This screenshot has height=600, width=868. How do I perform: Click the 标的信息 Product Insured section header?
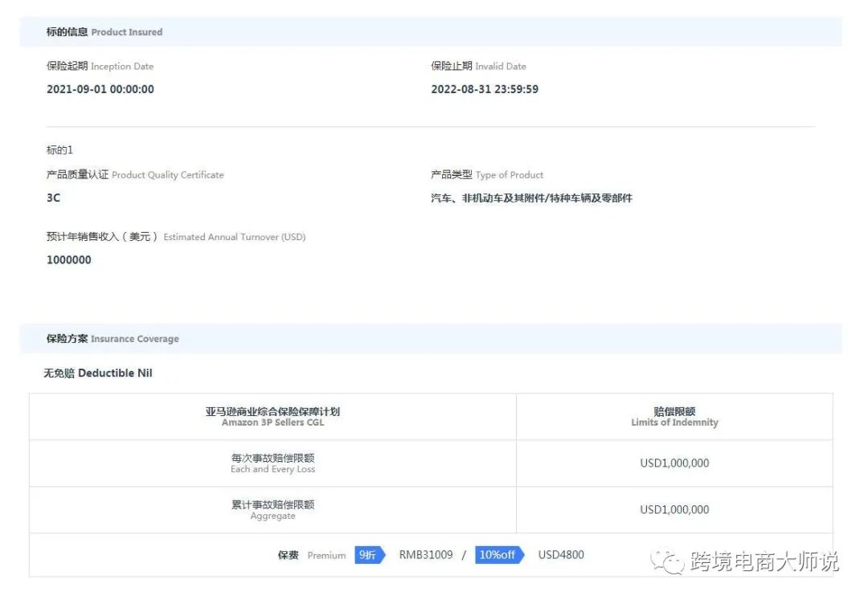[x=104, y=32]
